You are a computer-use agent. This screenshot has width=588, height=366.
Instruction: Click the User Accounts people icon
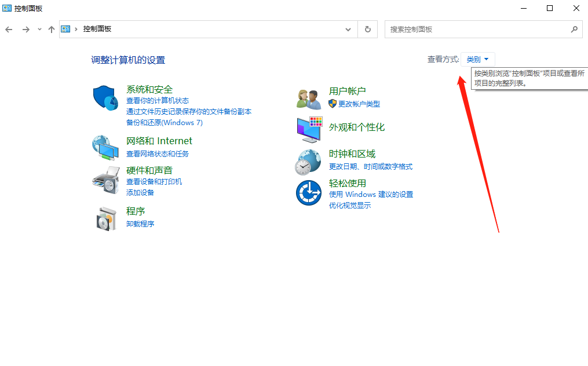click(x=308, y=98)
